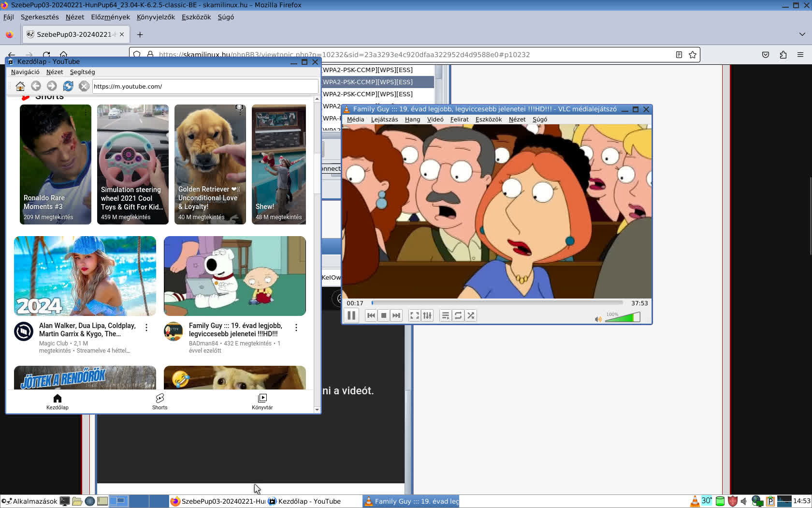The width and height of the screenshot is (812, 508).
Task: Open the VLC Felirat menu
Action: [459, 119]
